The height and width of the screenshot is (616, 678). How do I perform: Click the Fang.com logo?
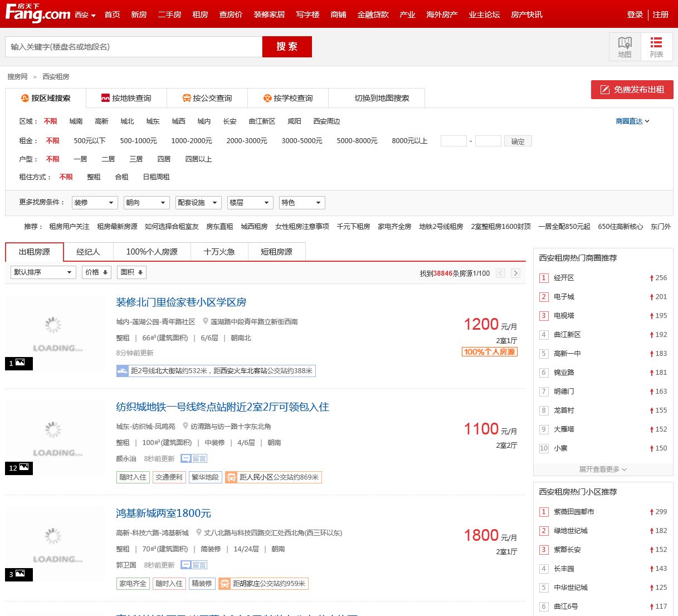tap(37, 13)
